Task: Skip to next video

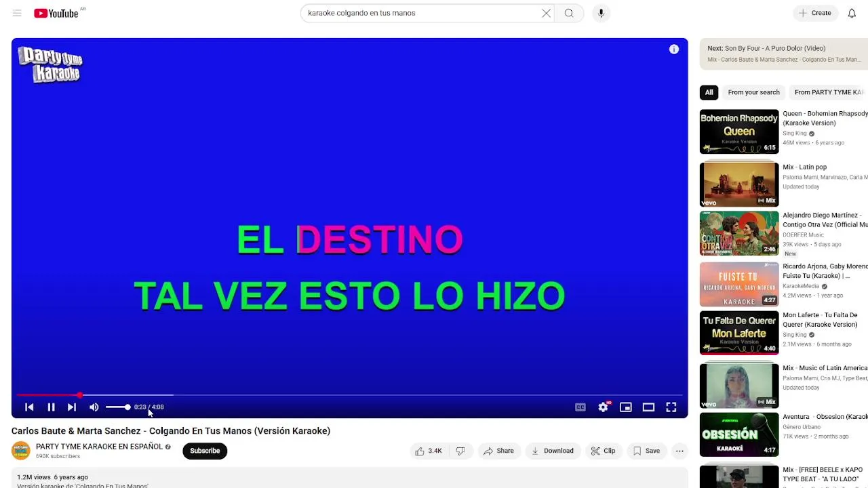Action: [x=72, y=407]
